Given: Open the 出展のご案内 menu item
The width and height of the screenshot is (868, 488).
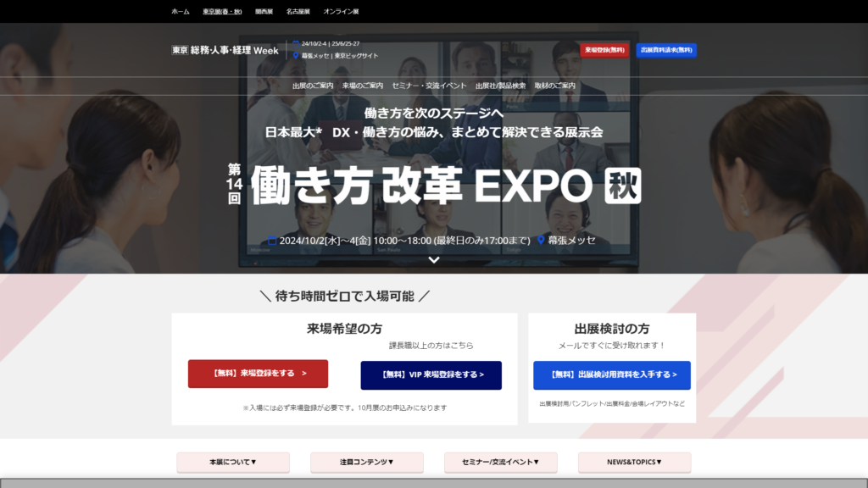Looking at the screenshot, I should pos(313,86).
